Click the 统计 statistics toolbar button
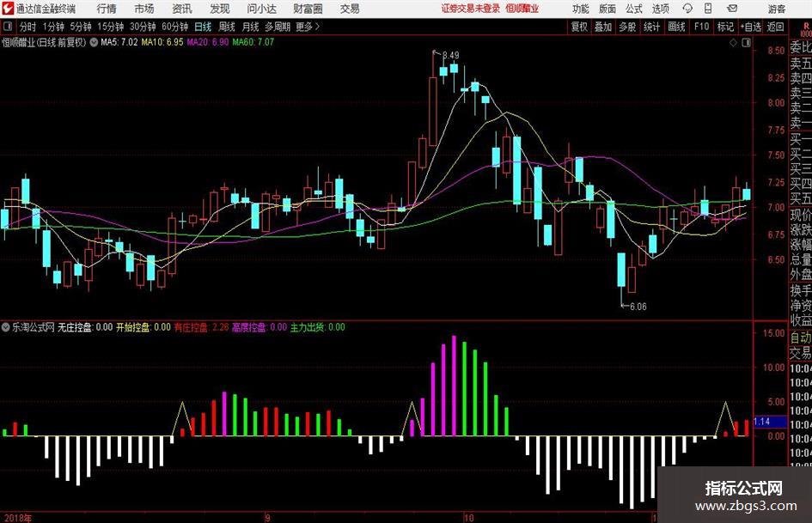The image size is (812, 523). [x=651, y=27]
